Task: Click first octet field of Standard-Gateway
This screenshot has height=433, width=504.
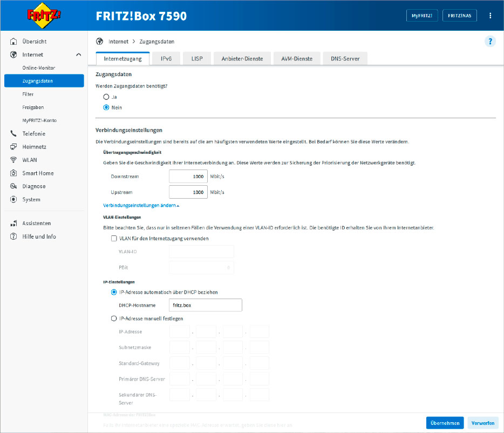Action: 180,363
